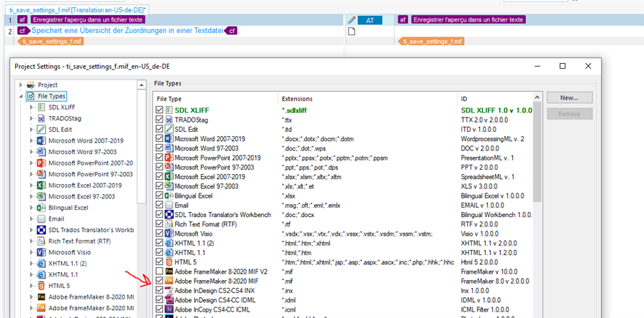This screenshot has width=644, height=318.
Task: Click the Email envelope icon in the tree
Action: point(41,219)
